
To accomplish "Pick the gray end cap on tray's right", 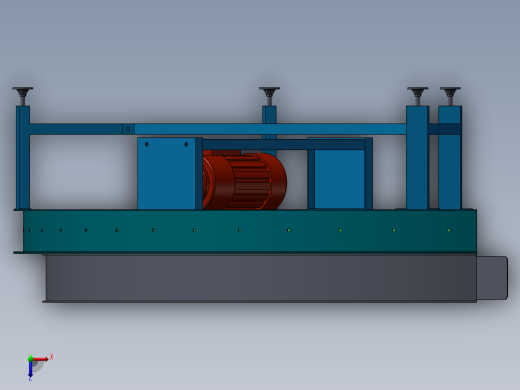I will pos(492,278).
